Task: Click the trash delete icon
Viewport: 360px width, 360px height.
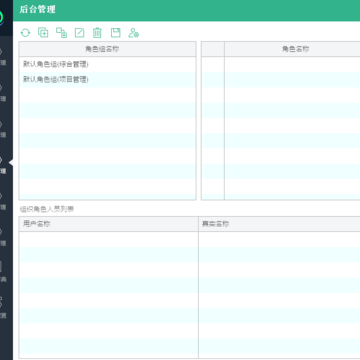Action: pyautogui.click(x=97, y=33)
